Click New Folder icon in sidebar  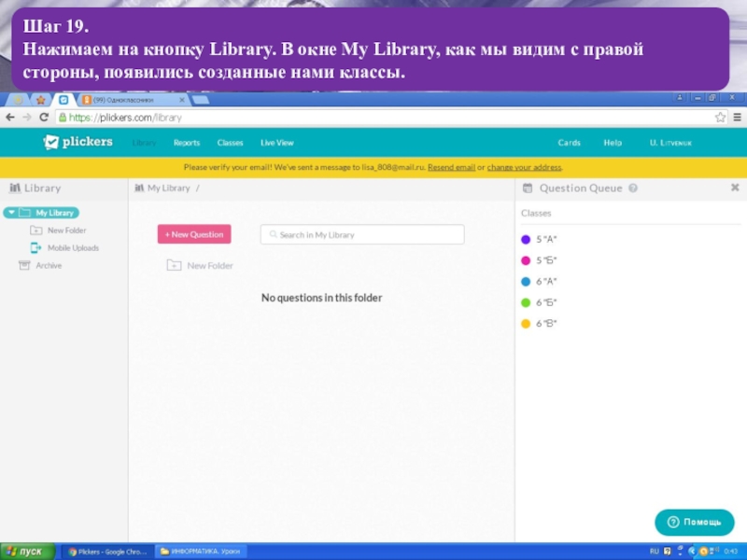pyautogui.click(x=35, y=231)
